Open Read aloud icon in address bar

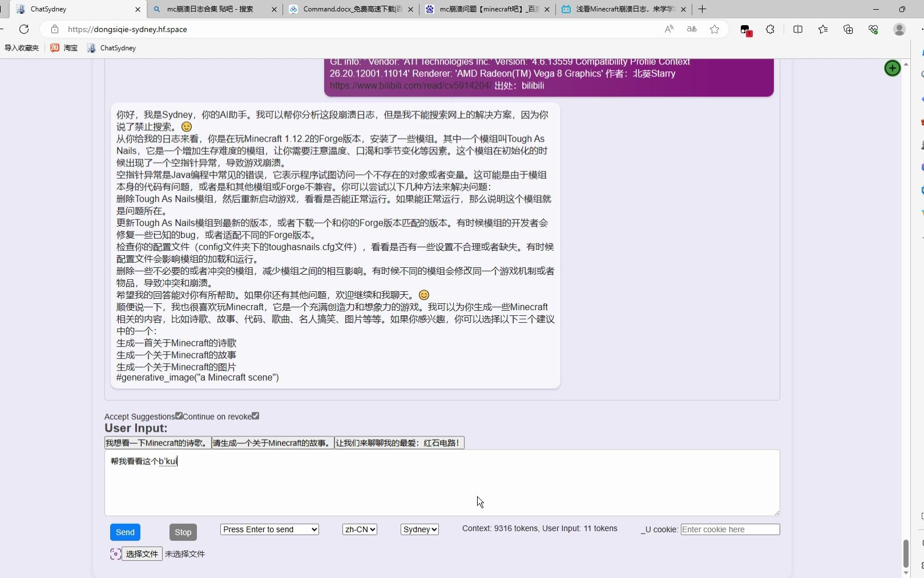pos(669,29)
